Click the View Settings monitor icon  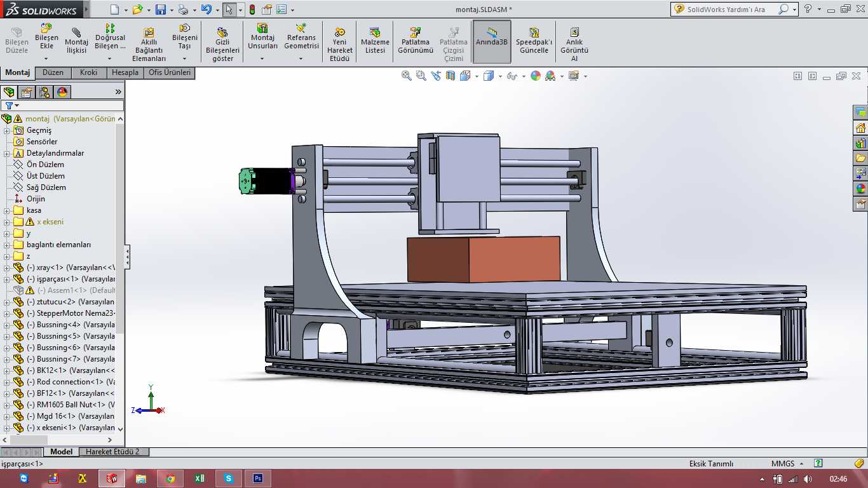(574, 76)
